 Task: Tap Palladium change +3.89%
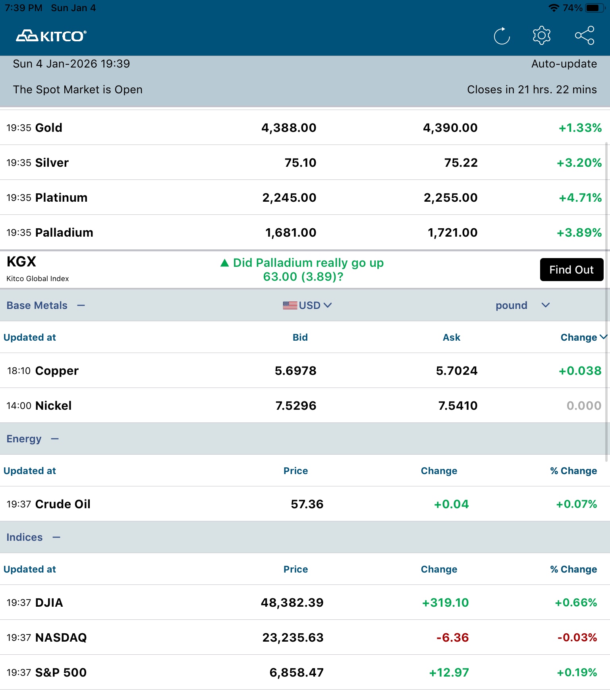coord(579,233)
